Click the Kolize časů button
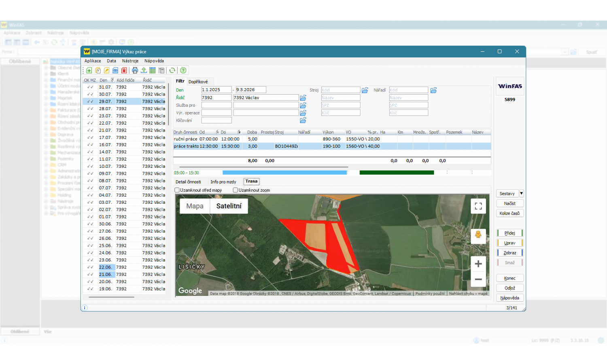Viewport: 607px width, 364px height. pos(509,213)
